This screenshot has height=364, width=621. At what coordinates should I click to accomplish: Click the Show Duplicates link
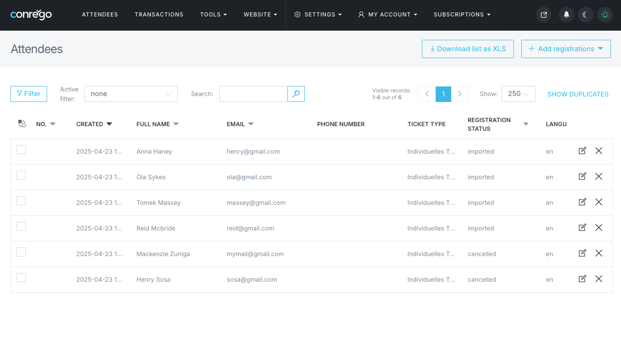(x=578, y=94)
